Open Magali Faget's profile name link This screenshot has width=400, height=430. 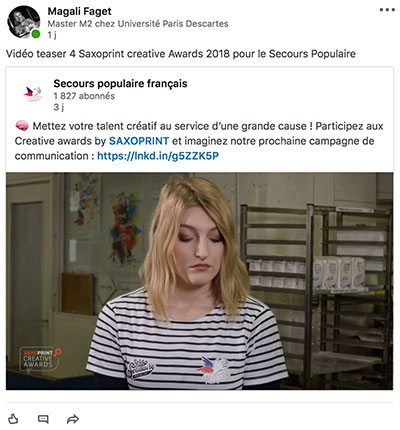(x=79, y=11)
